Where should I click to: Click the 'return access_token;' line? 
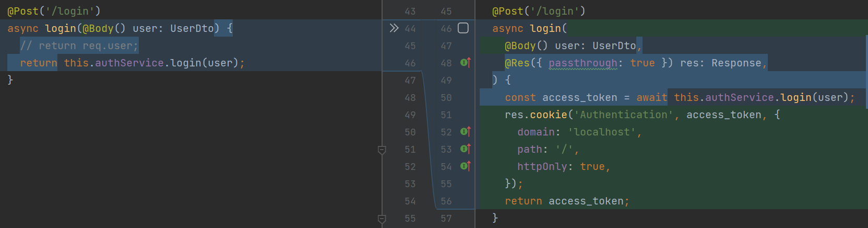coord(567,201)
